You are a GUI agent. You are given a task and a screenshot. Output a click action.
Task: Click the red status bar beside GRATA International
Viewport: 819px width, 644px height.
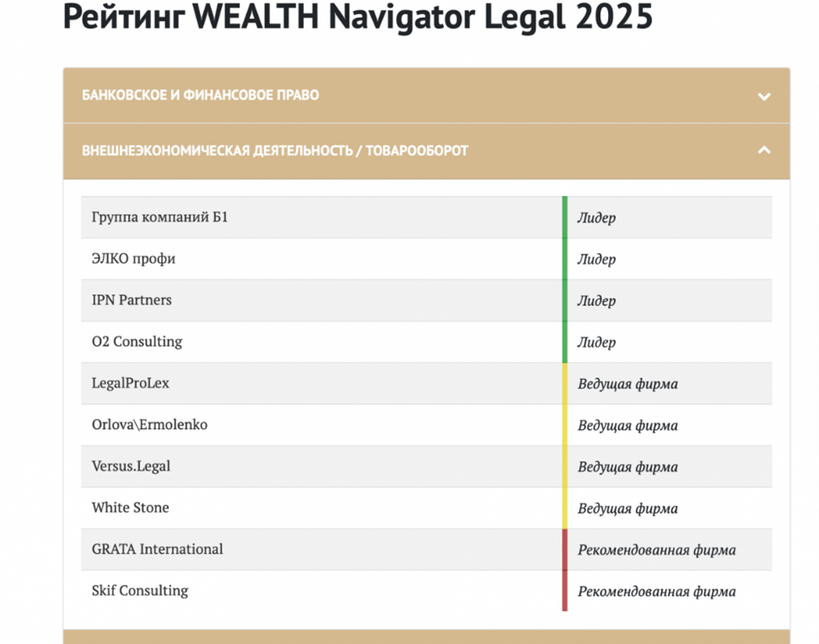click(565, 549)
